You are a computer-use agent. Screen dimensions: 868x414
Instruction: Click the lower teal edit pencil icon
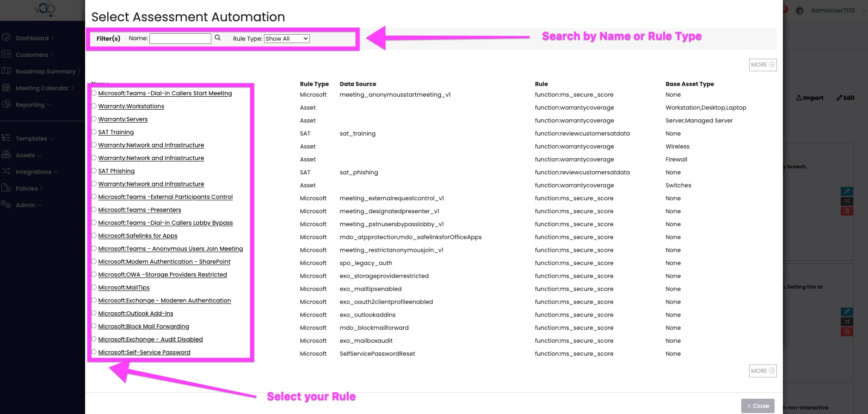pos(847,312)
